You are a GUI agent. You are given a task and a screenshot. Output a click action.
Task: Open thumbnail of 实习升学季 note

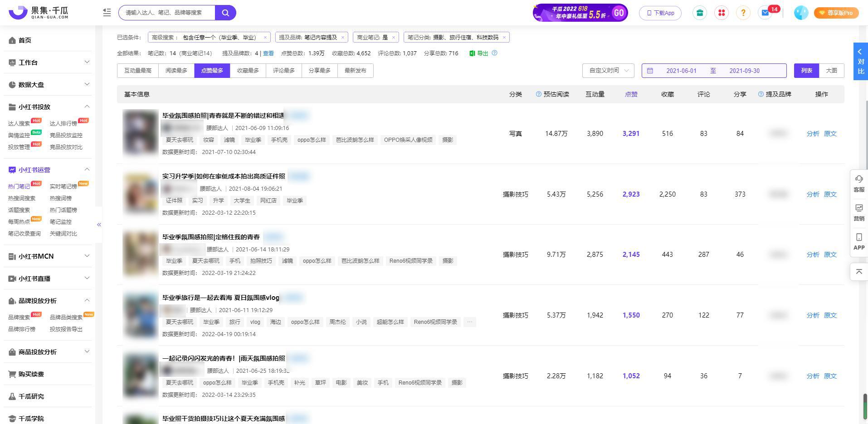141,193
